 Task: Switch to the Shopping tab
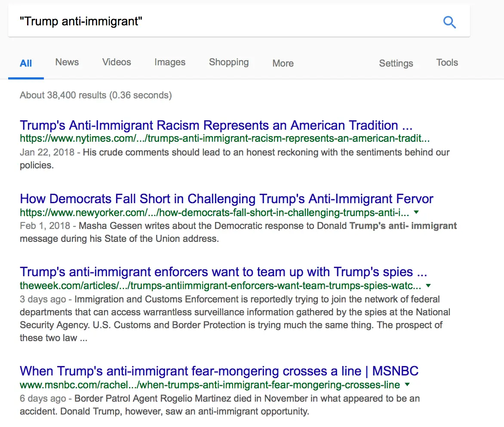coord(229,62)
